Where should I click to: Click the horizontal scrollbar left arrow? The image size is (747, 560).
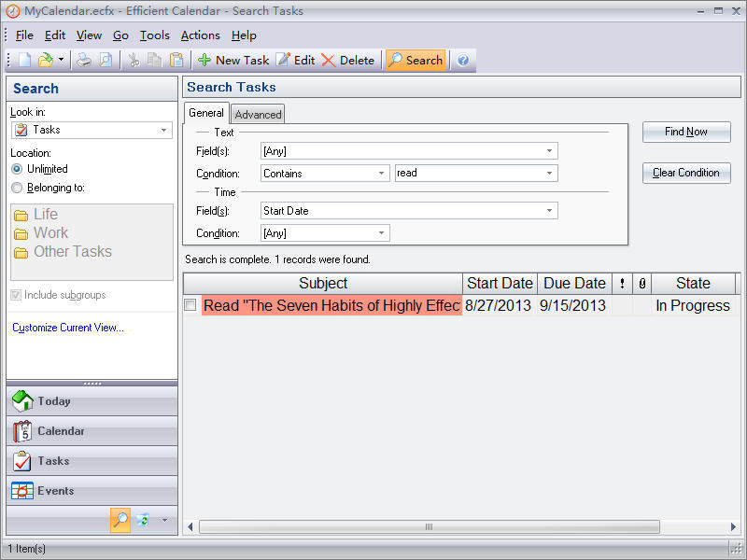tap(190, 526)
